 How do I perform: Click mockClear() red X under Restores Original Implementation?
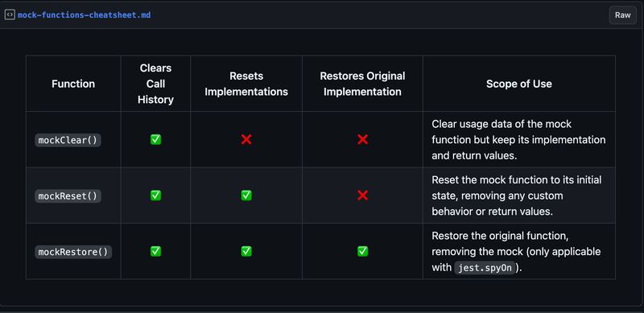(362, 140)
